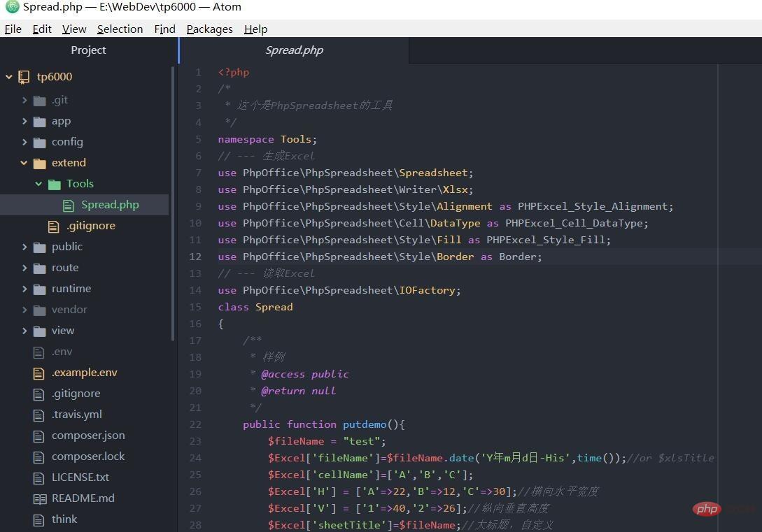Click the tp6000 project repo icon

[24, 77]
